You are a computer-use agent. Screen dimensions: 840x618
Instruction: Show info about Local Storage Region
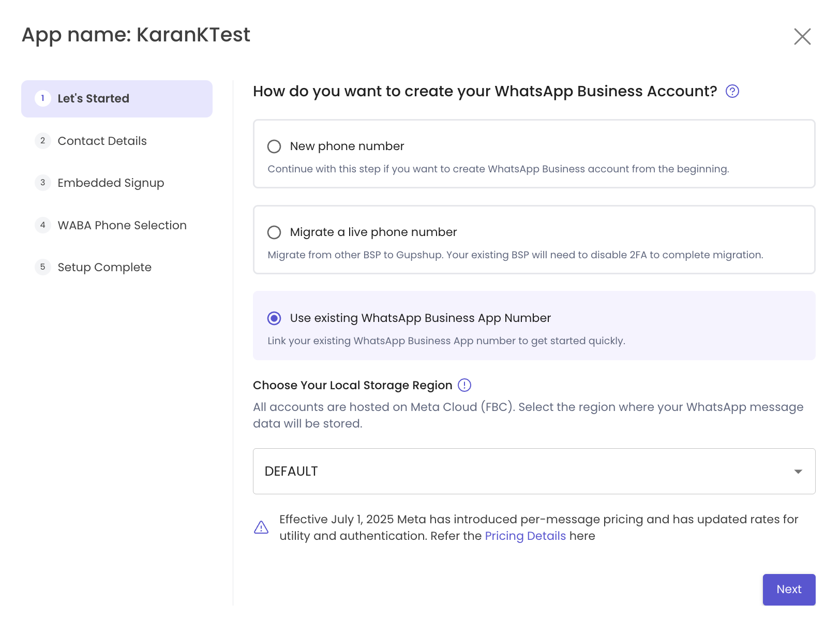click(x=464, y=385)
